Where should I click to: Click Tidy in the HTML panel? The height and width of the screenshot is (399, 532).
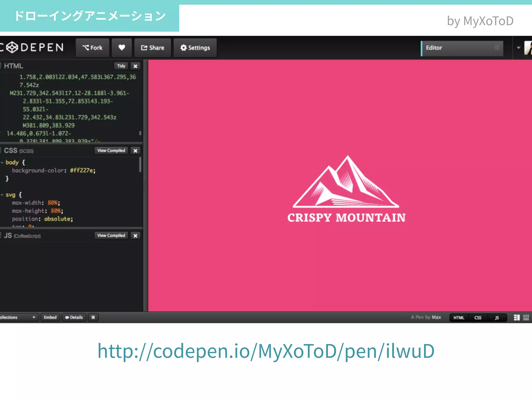click(121, 66)
